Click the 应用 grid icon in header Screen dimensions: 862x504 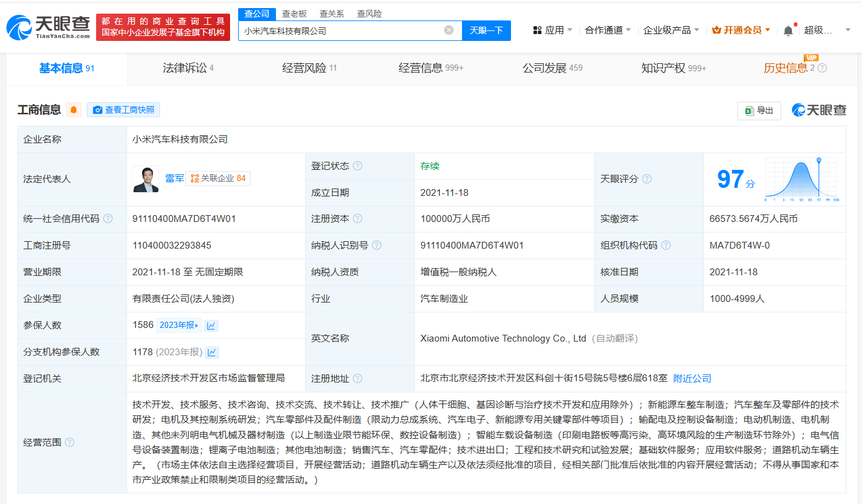[x=537, y=30]
